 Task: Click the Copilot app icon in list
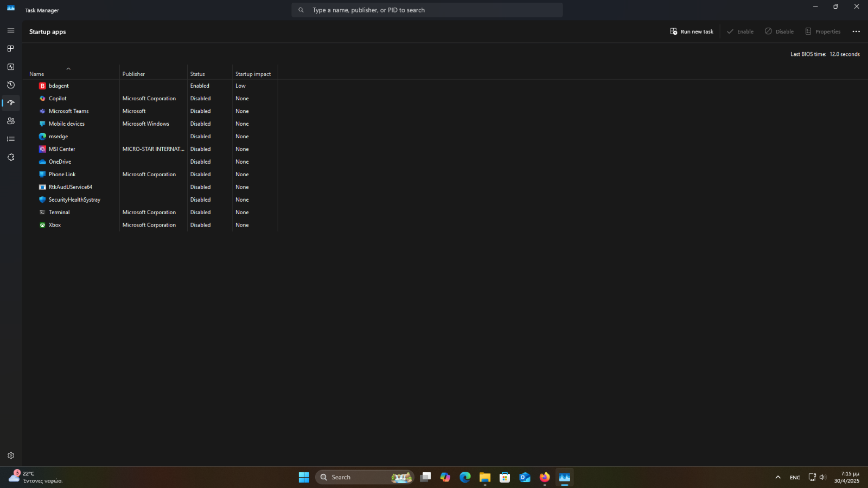[42, 99]
